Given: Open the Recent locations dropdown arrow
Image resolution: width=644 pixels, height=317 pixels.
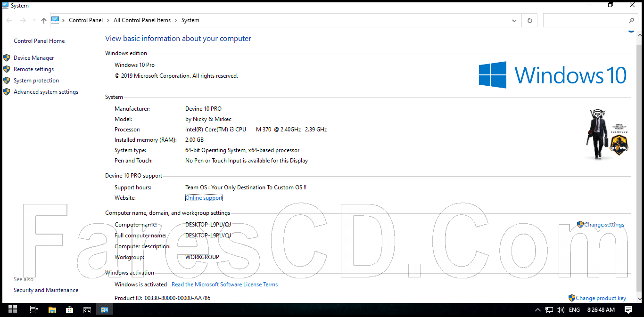Looking at the screenshot, I should point(33,20).
